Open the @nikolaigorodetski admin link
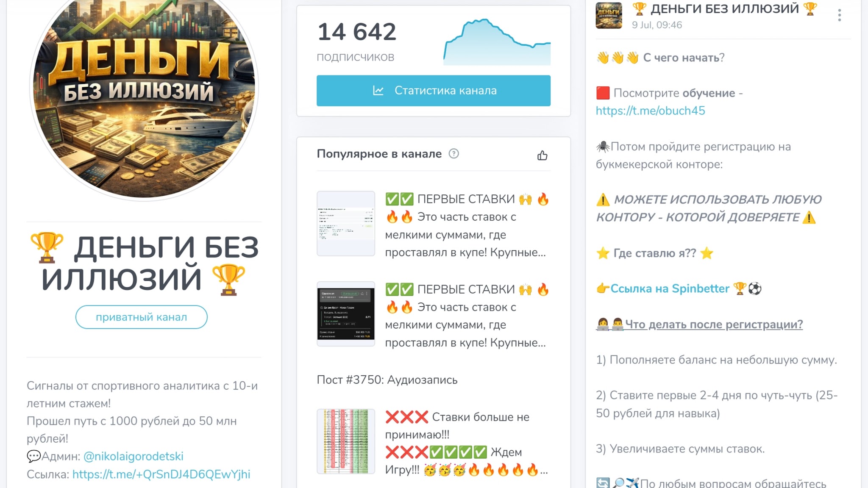 click(x=134, y=456)
